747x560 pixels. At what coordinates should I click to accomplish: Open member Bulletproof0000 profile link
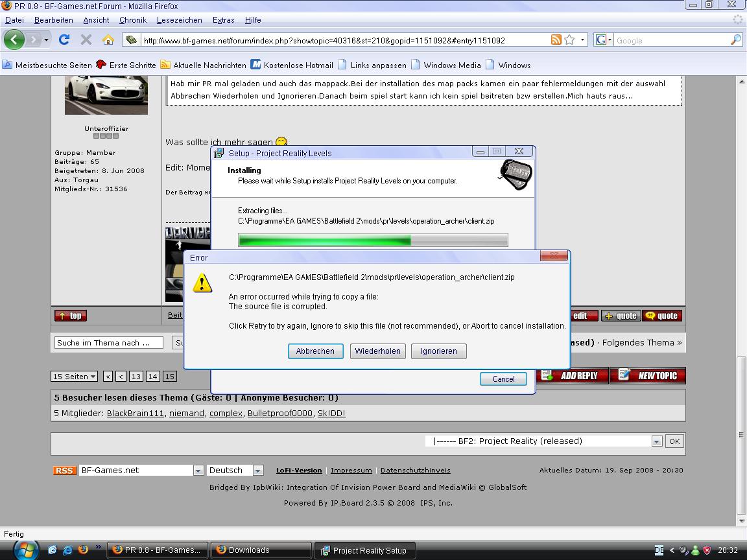(x=280, y=413)
